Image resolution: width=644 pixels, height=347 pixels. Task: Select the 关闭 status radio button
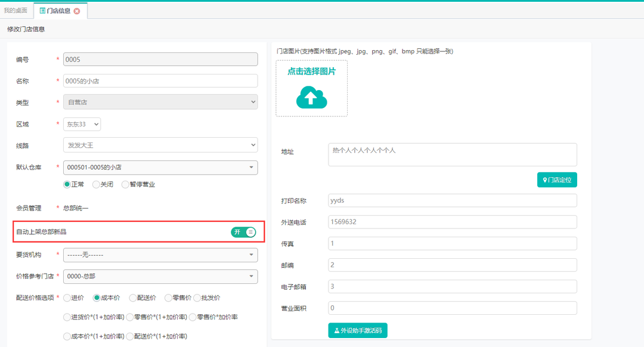(x=97, y=184)
